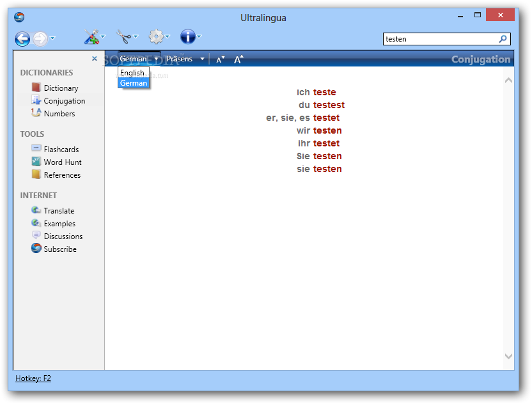Viewport: 532px width, 404px height.
Task: Open the navigation history dropdown arrow
Action: pos(52,38)
